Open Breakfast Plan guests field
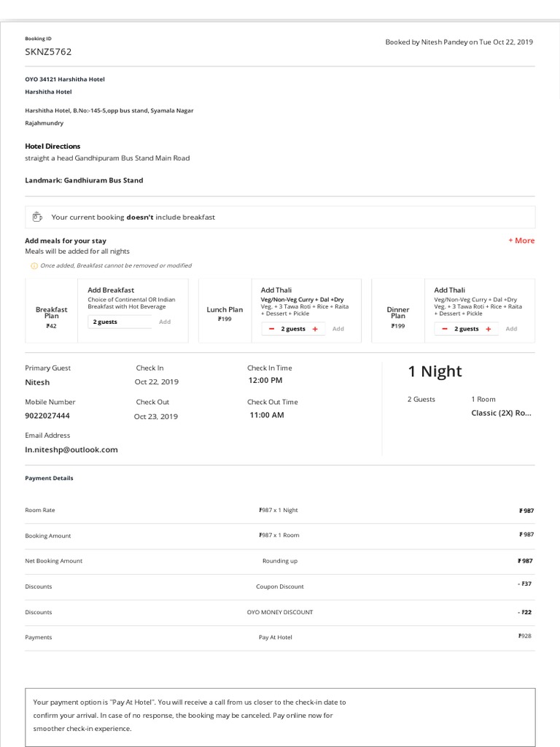This screenshot has height=747, width=560. coord(120,322)
